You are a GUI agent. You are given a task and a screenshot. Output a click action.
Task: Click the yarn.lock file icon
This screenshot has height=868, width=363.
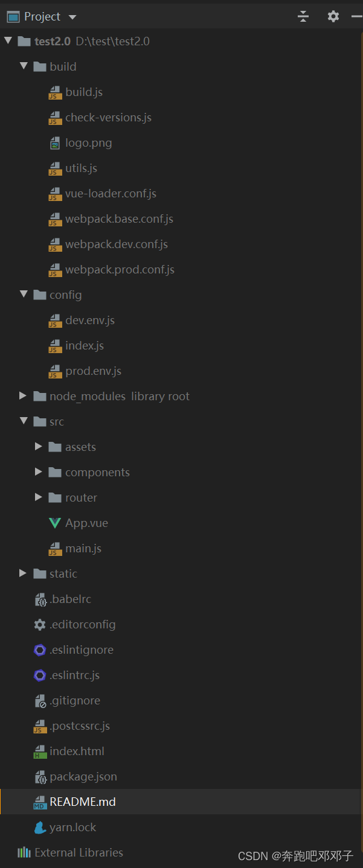pos(40,828)
